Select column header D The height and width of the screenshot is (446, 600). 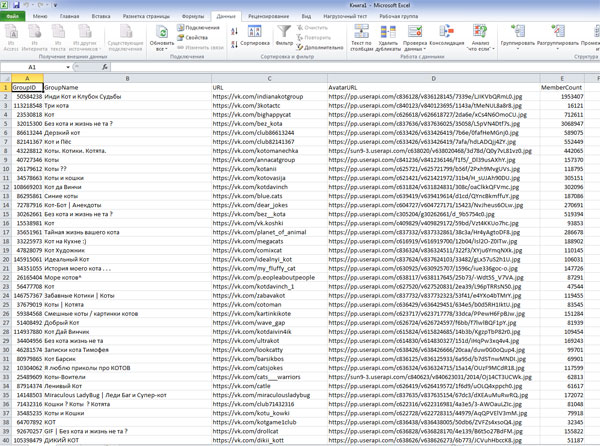tap(432, 78)
